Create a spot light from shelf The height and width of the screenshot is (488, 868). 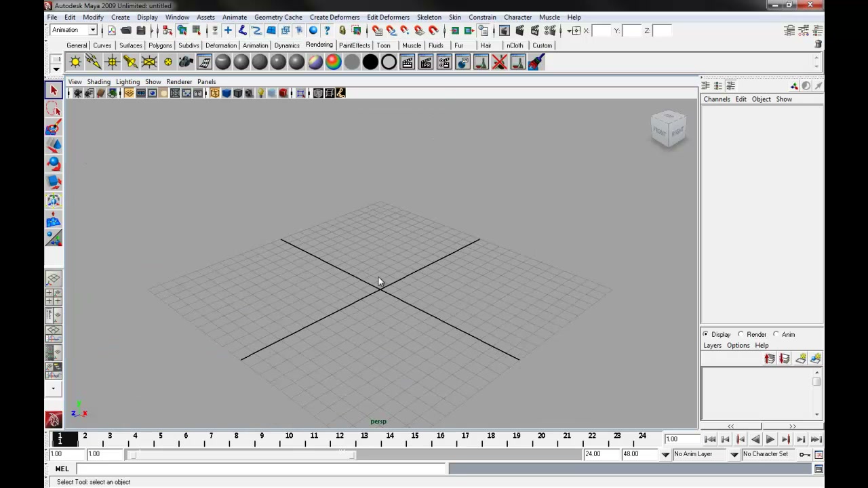[x=130, y=62]
